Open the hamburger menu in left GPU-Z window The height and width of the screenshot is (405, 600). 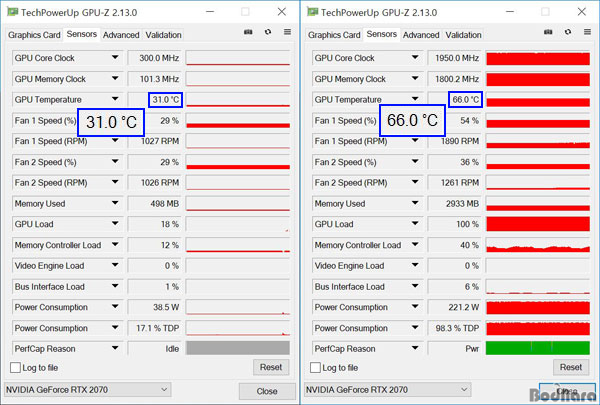pos(287,32)
